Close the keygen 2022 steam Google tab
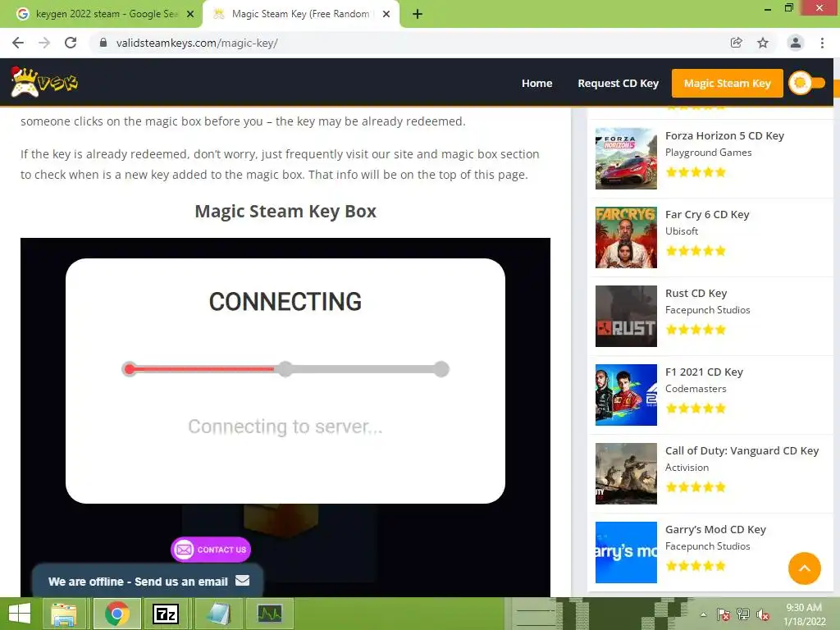 (190, 15)
